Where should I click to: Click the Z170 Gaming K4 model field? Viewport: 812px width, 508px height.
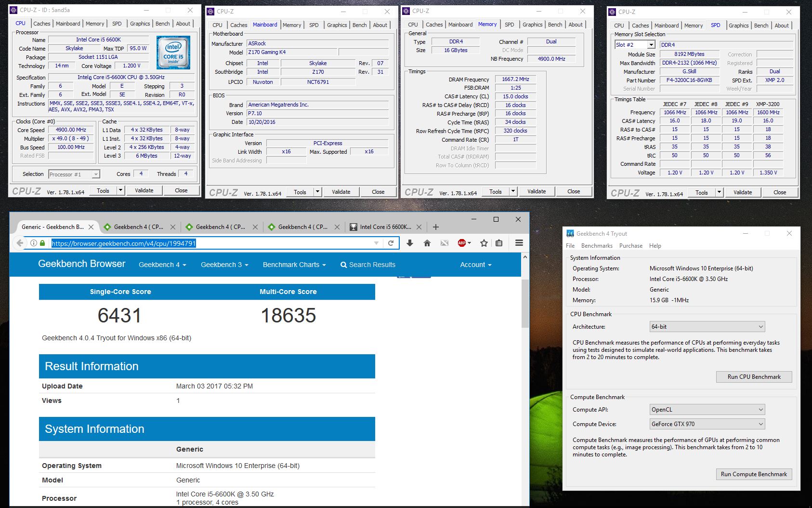[x=292, y=52]
